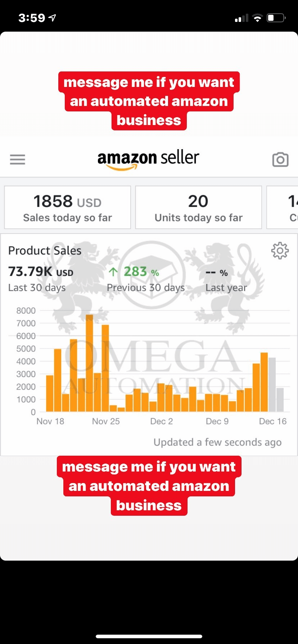
Task: Tap the partially visible third metrics card
Action: [x=283, y=207]
